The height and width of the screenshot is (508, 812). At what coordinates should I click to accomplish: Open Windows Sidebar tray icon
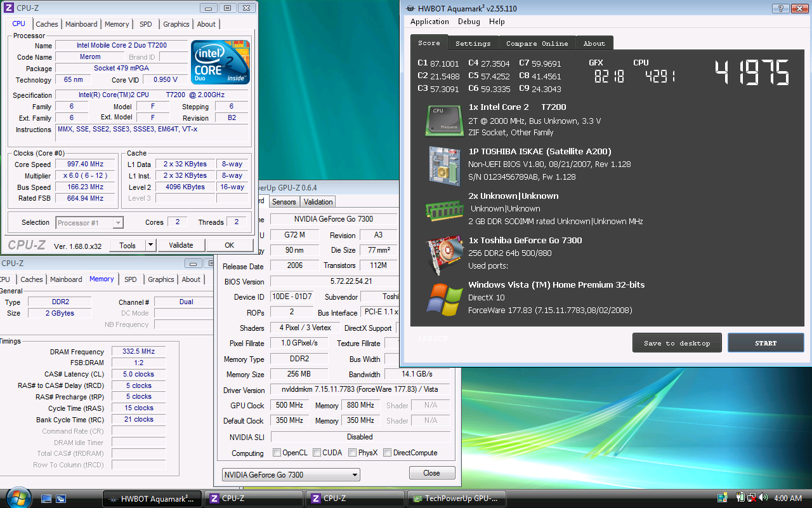pyautogui.click(x=722, y=498)
